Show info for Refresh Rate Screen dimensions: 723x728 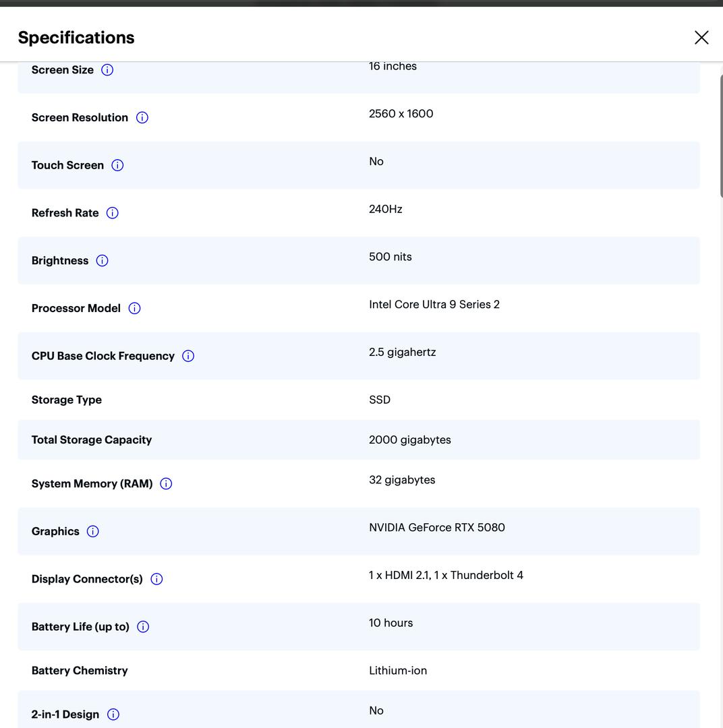point(113,213)
